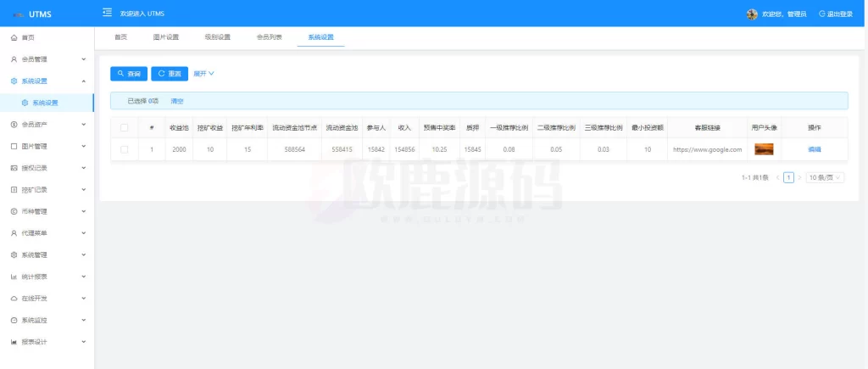Click the person icon beside 代理菜单
868x369 pixels.
[14, 233]
